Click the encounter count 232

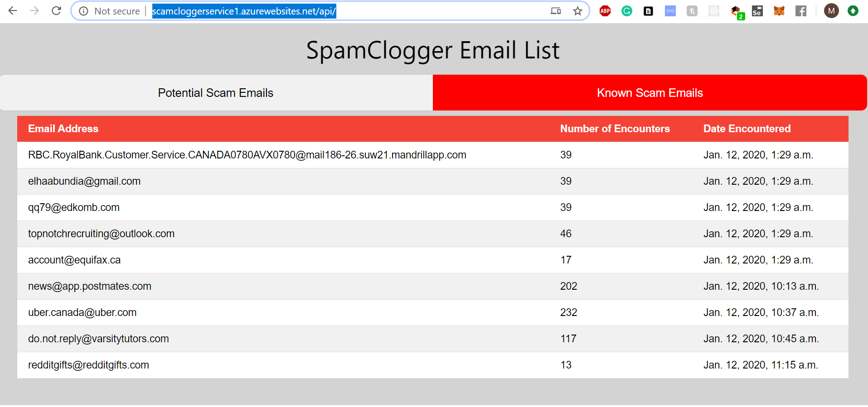point(569,312)
